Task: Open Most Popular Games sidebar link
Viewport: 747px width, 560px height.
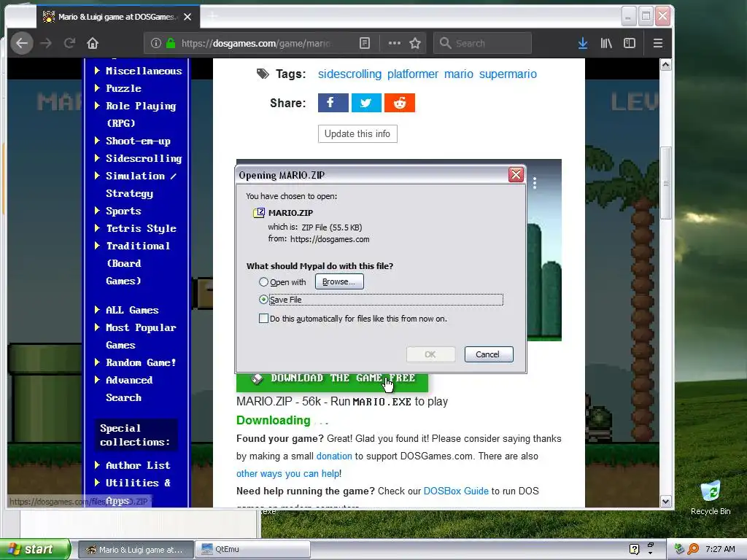Action: tap(141, 336)
